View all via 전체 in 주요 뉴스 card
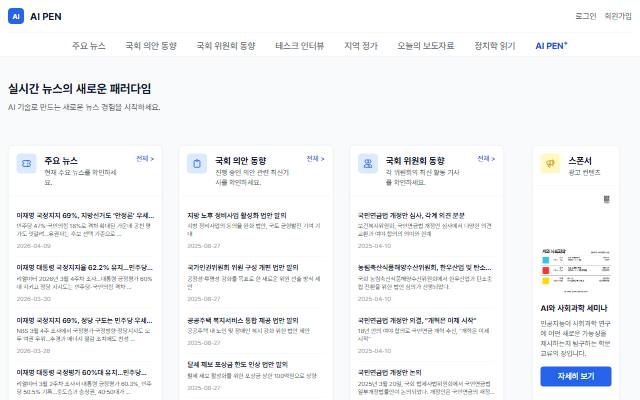Viewport: 640px width, 400px height. click(145, 158)
